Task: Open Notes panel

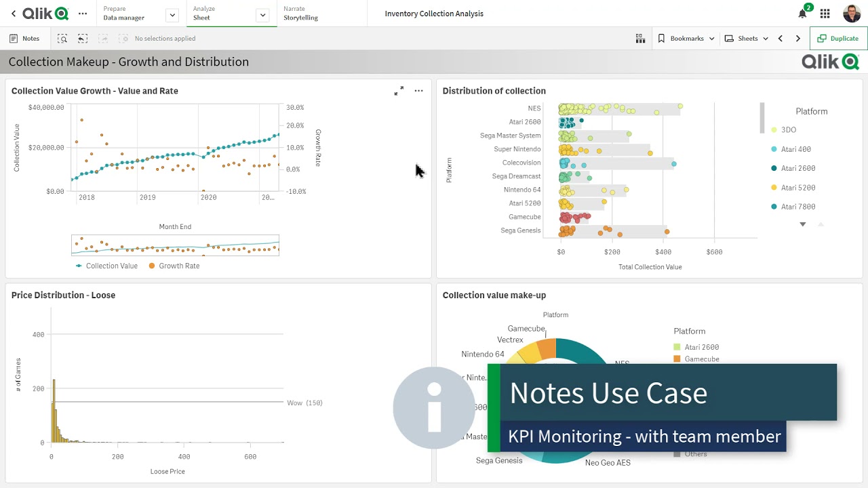Action: coord(24,39)
